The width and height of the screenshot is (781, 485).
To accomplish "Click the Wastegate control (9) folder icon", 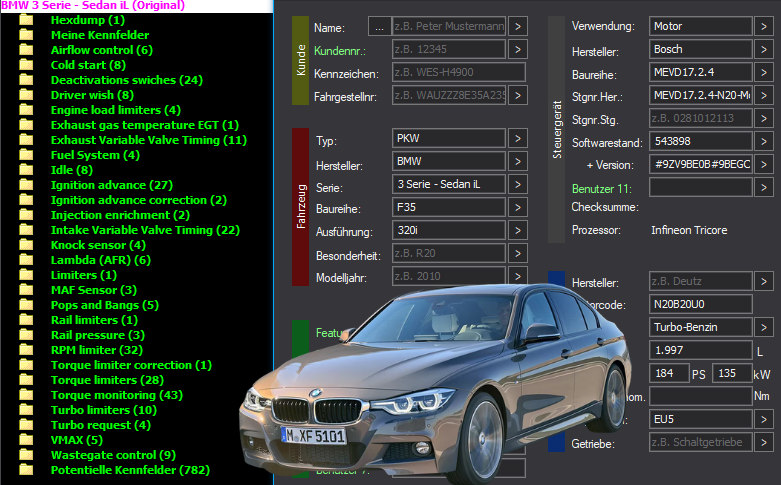I will [x=26, y=455].
